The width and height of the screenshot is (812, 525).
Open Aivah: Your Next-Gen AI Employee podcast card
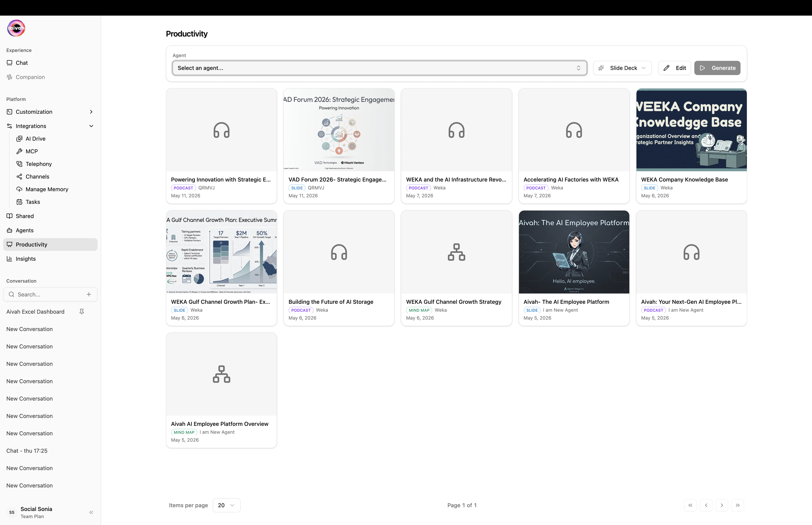tap(691, 268)
